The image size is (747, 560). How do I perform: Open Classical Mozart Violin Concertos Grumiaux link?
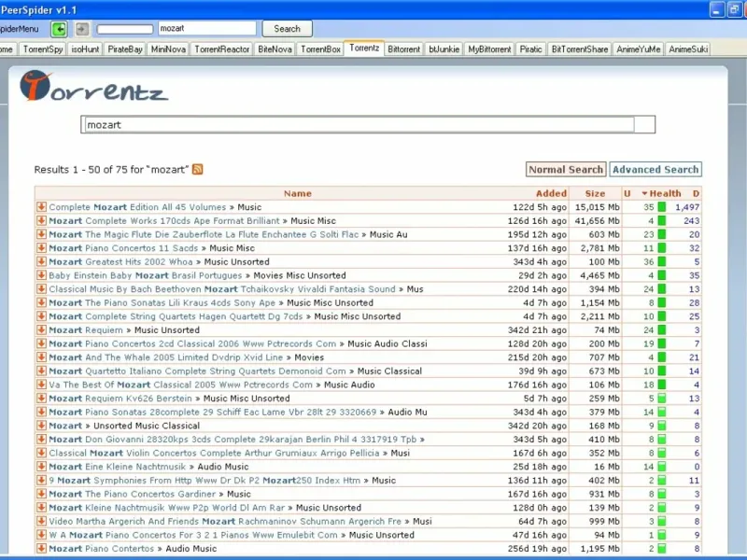pos(214,453)
